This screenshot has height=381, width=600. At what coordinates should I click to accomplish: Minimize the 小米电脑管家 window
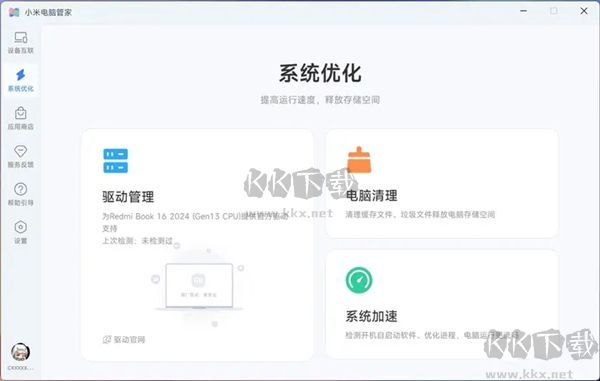coord(523,11)
